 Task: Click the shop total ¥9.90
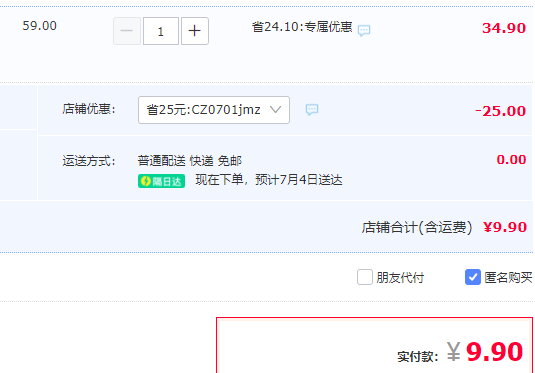pos(505,227)
